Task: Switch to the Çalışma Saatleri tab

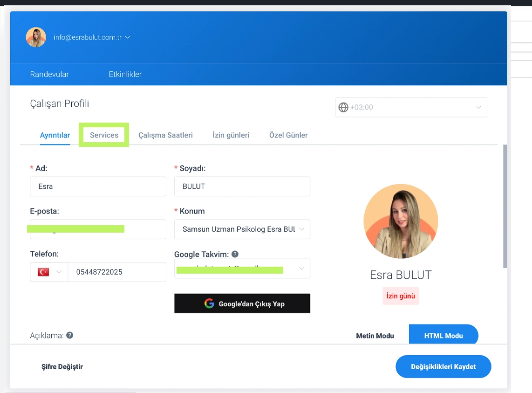Action: [165, 135]
